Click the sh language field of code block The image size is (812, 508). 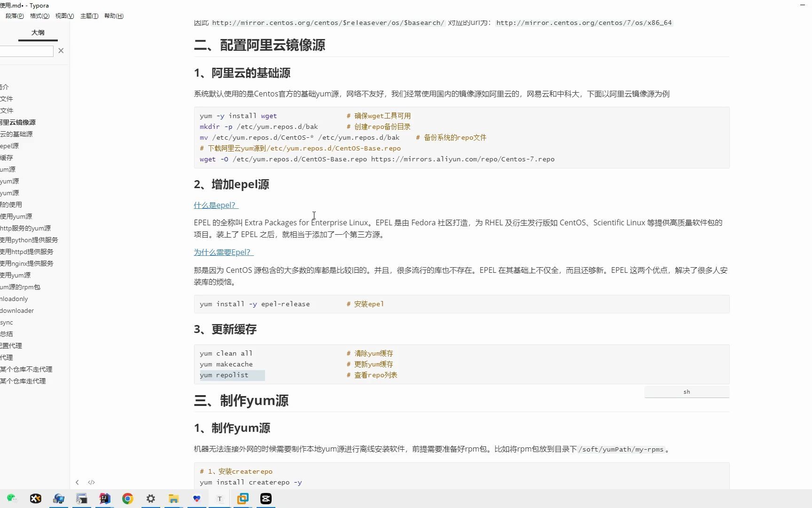coord(687,392)
